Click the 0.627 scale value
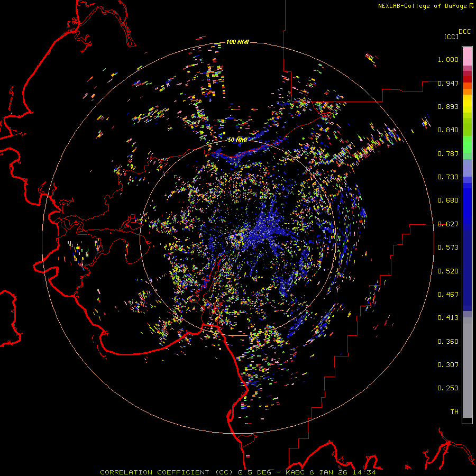Image resolution: width=476 pixels, height=476 pixels. pyautogui.click(x=448, y=224)
